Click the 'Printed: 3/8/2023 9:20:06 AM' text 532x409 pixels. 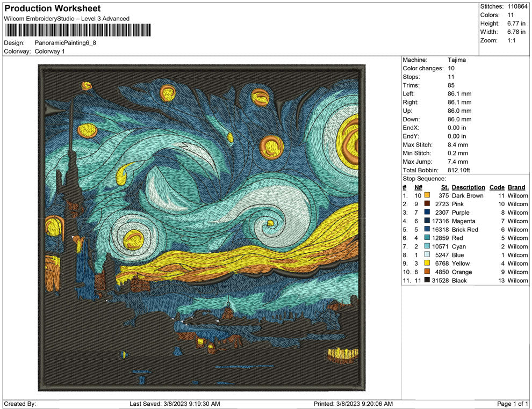click(353, 404)
